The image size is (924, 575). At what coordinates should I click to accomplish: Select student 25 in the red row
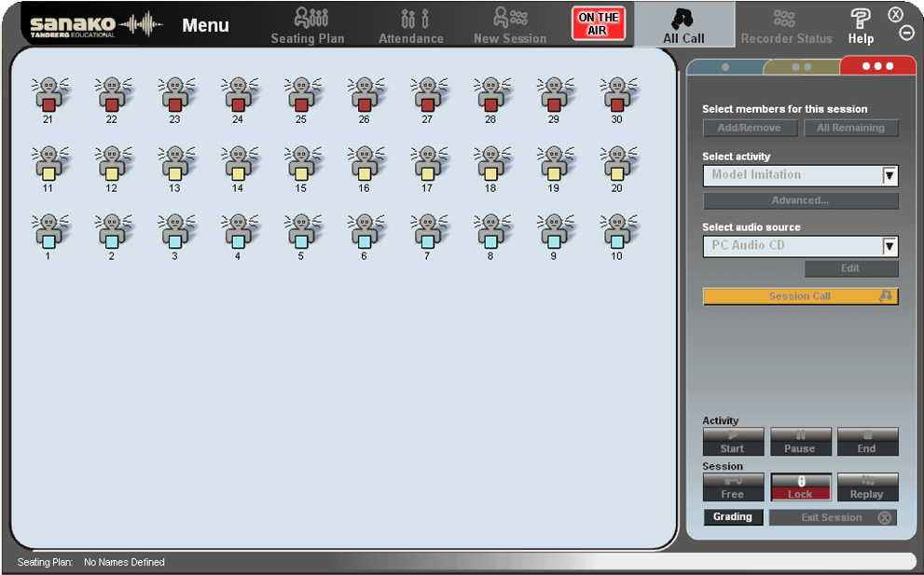click(301, 100)
